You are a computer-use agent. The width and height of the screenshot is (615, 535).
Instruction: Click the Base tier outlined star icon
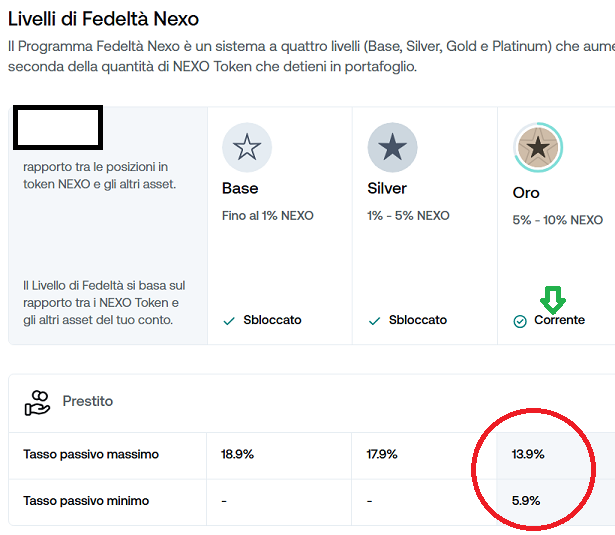[x=247, y=147]
